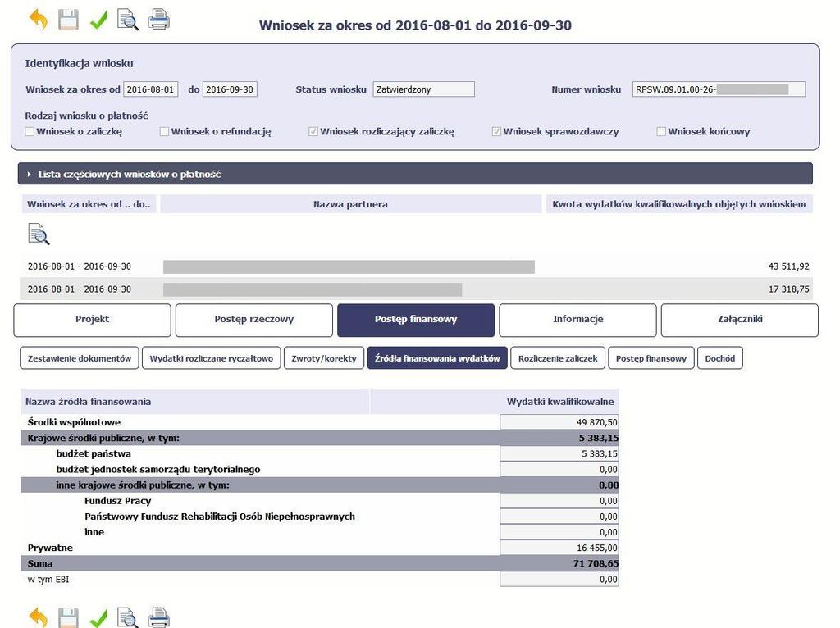Image resolution: width=840 pixels, height=628 pixels.
Task: Select the Źródła finansowania wydatków subtab
Action: pos(437,359)
